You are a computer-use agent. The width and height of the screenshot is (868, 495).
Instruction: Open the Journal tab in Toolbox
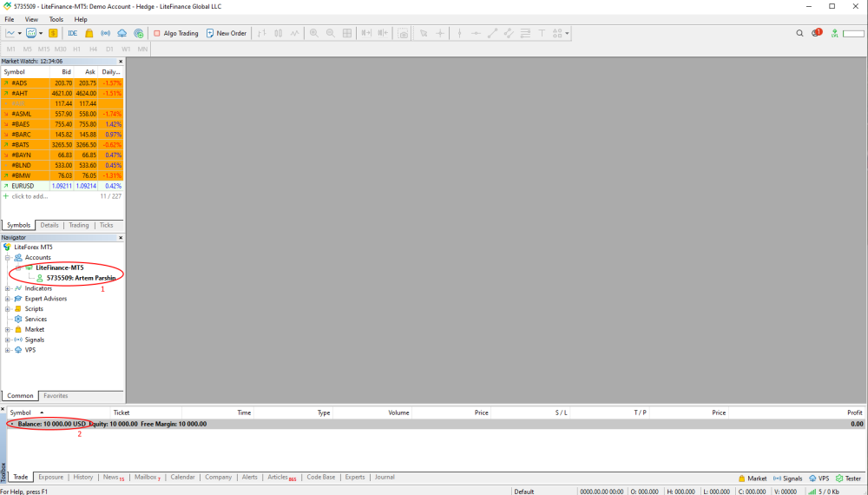pos(385,478)
